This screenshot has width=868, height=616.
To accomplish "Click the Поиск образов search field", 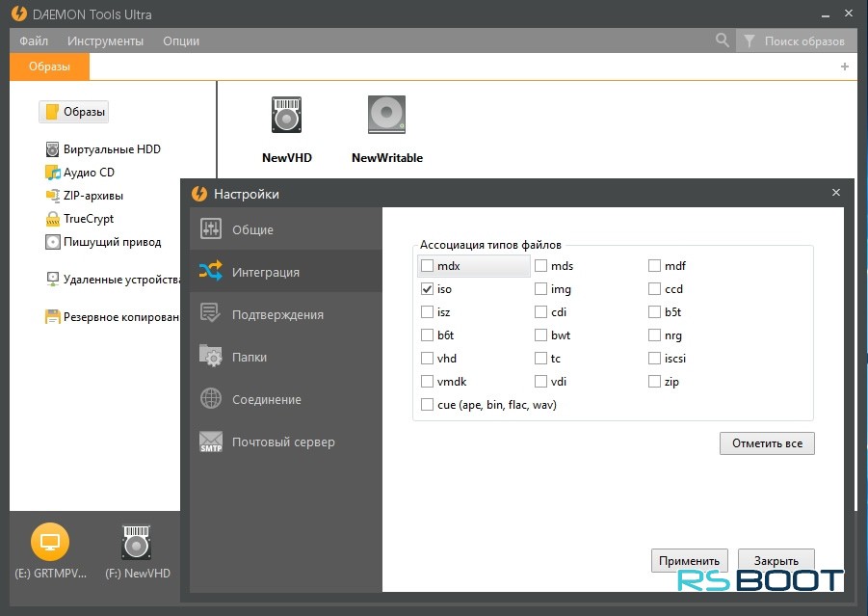I will pyautogui.click(x=803, y=41).
